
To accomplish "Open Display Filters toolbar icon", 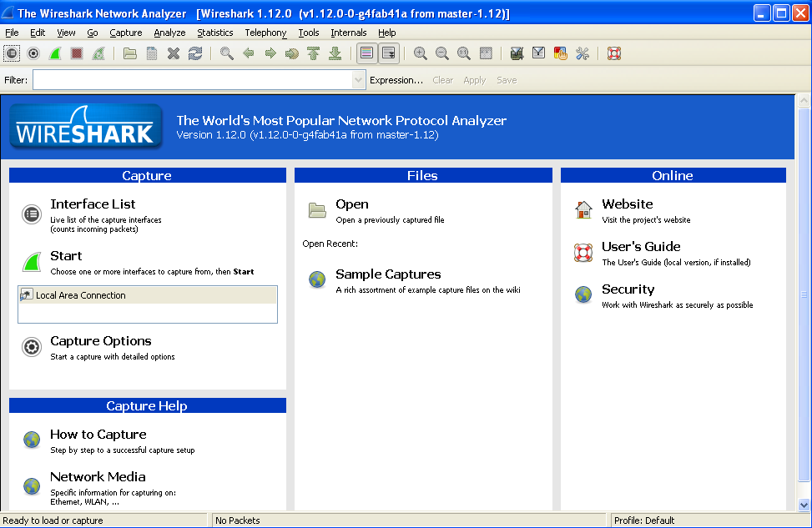I will point(538,53).
